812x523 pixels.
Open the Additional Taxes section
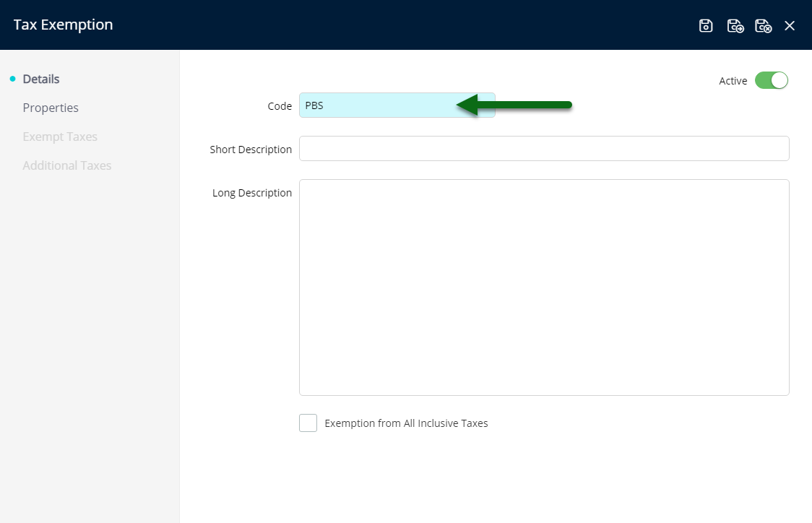coord(66,165)
